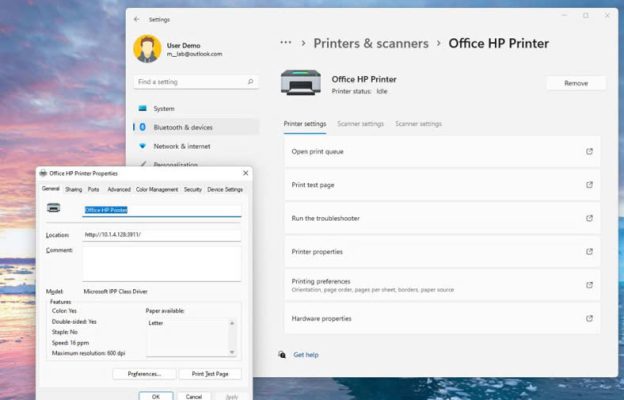Switch to the Device Settings tab
Screen dimensions: 624x400
click(x=225, y=189)
